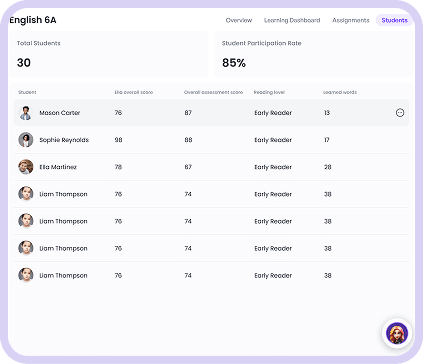Click Early Reader in Mason Carter's row

(273, 113)
